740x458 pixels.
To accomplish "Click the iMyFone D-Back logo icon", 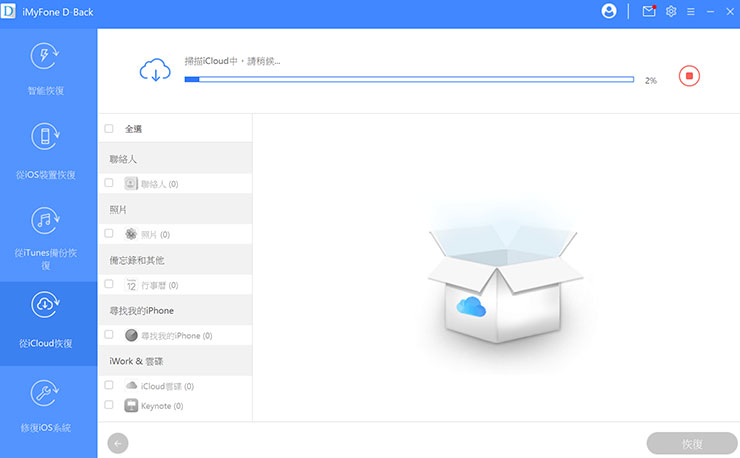I will (10, 11).
